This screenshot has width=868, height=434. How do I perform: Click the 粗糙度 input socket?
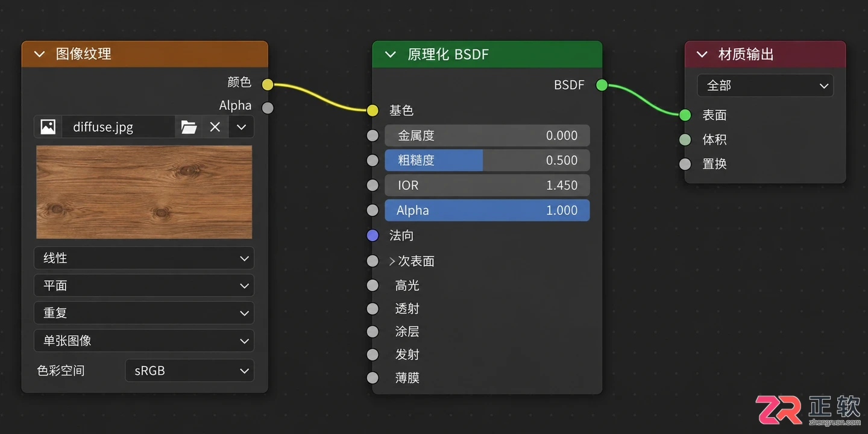tap(373, 160)
